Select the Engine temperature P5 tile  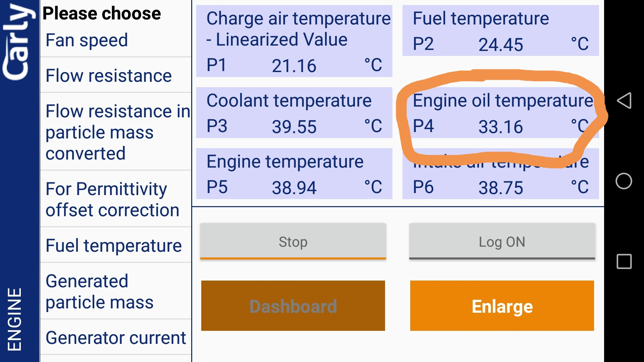tap(294, 174)
